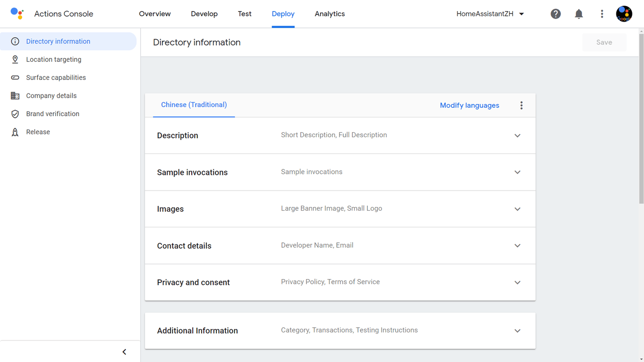
Task: Click 'Privacy Policy, Terms of Service' text
Action: pyautogui.click(x=331, y=282)
